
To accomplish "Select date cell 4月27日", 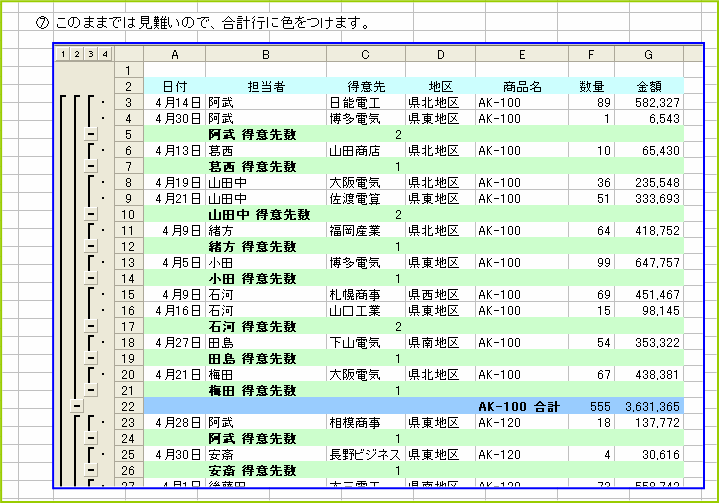I will coord(175,343).
